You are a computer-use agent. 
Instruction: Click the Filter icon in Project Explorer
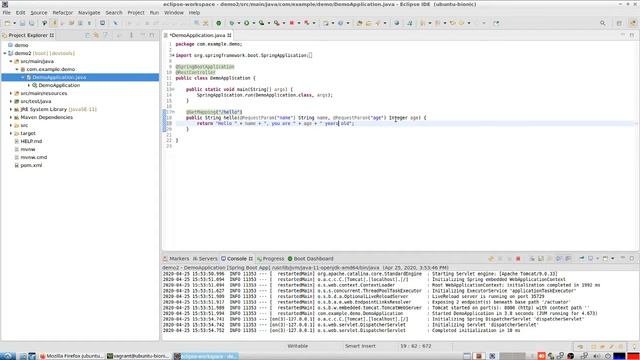pyautogui.click(x=105, y=36)
